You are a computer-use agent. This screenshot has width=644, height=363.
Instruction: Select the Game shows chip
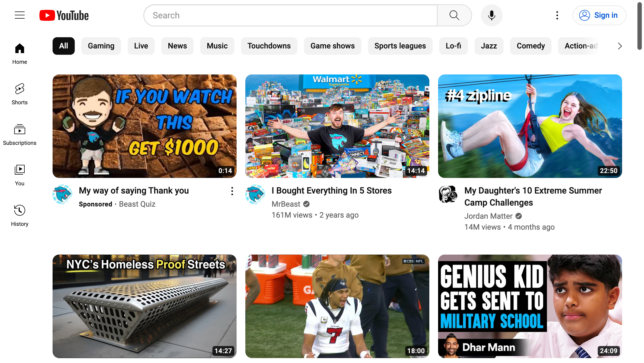[332, 46]
